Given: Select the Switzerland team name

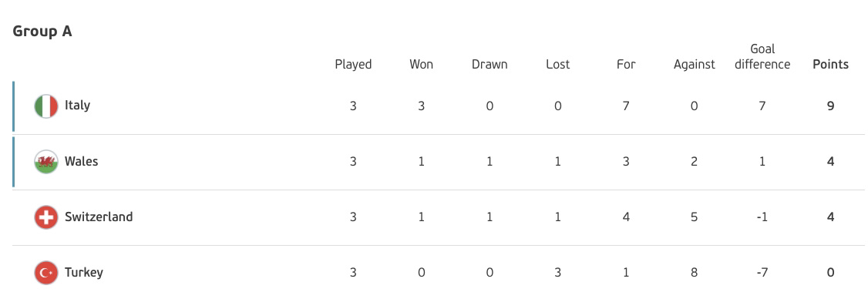Looking at the screenshot, I should tap(99, 217).
